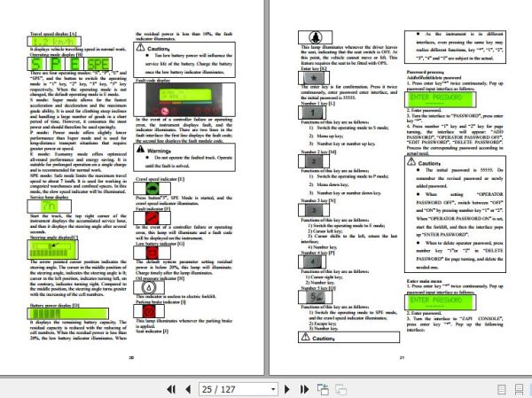This screenshot has height=398, width=532.
Task: Click the previous view icon
Action: (x=323, y=389)
